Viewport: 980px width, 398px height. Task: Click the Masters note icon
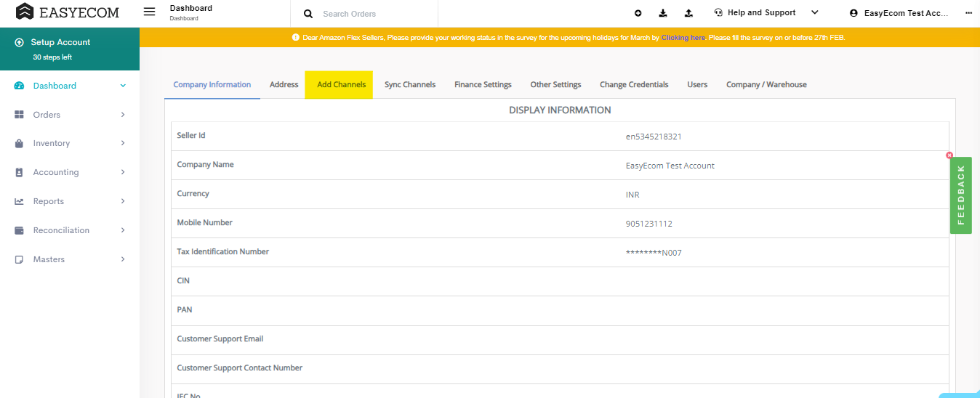[19, 259]
